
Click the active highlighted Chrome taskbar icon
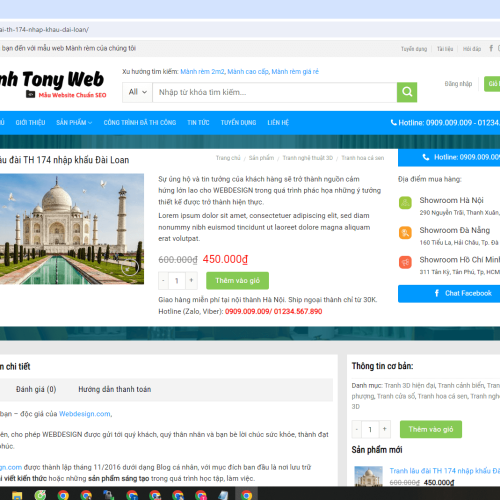pos(247,495)
